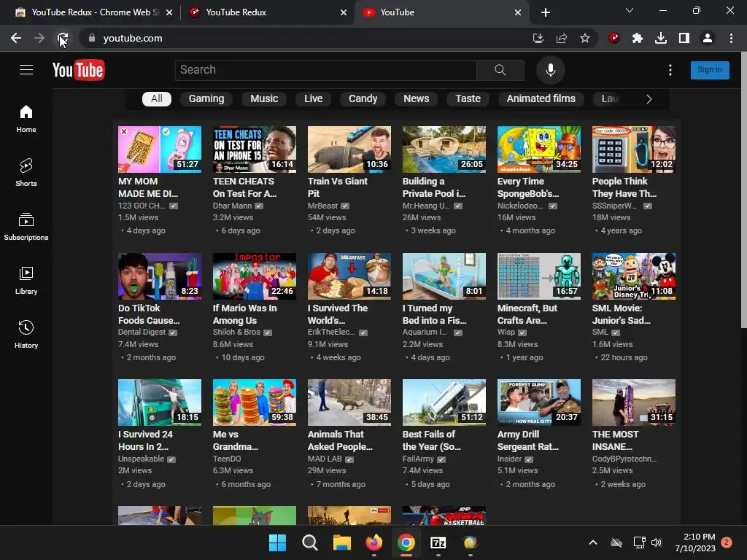Click the install app icon in address bar

coord(538,38)
